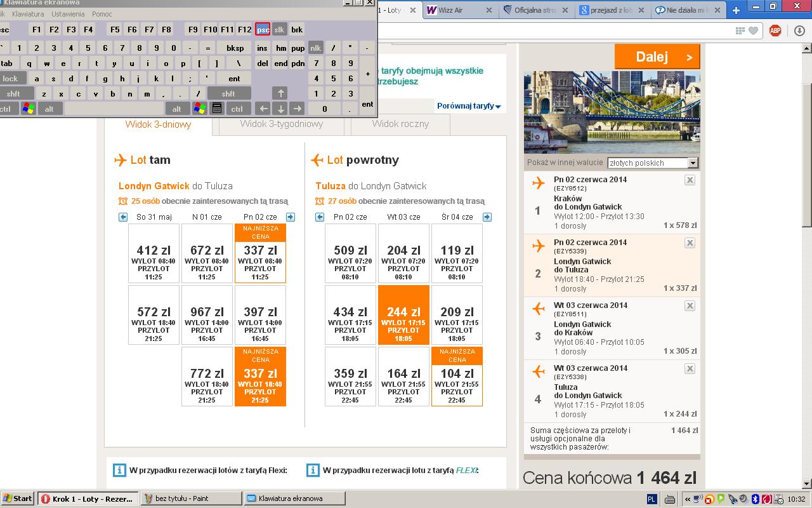Show later return dates with right arrow
The image size is (812, 508).
coord(487,217)
